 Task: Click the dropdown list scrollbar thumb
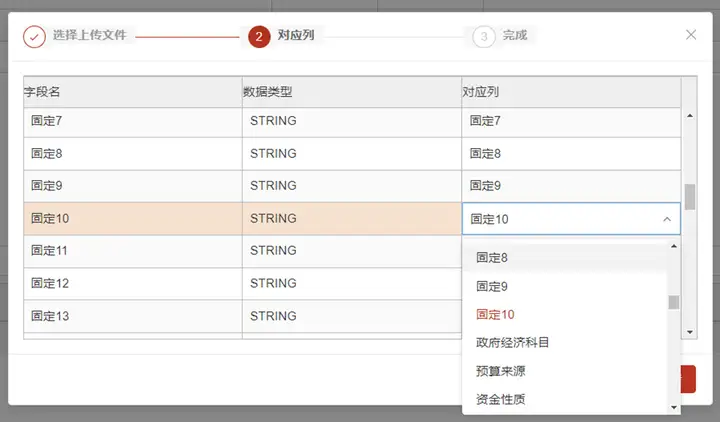(674, 303)
